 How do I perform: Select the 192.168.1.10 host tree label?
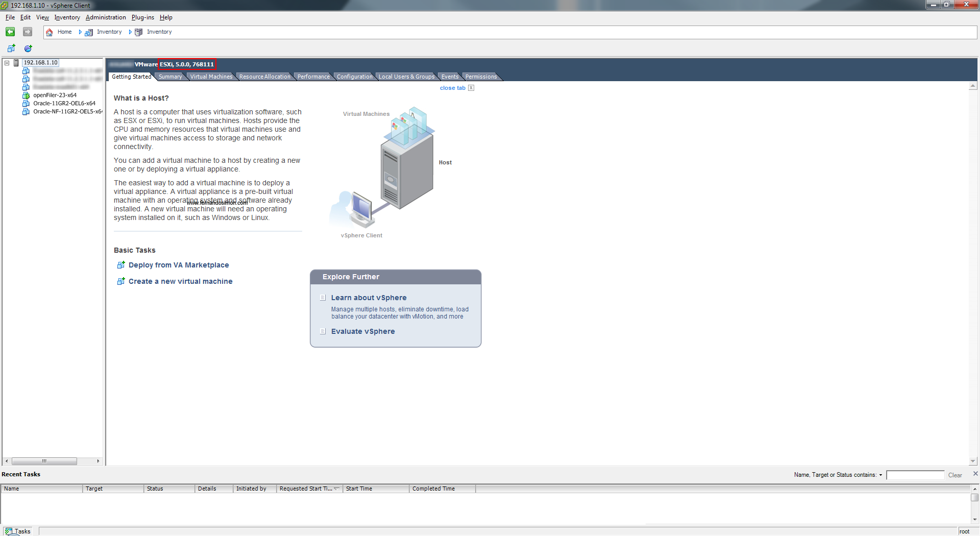41,63
